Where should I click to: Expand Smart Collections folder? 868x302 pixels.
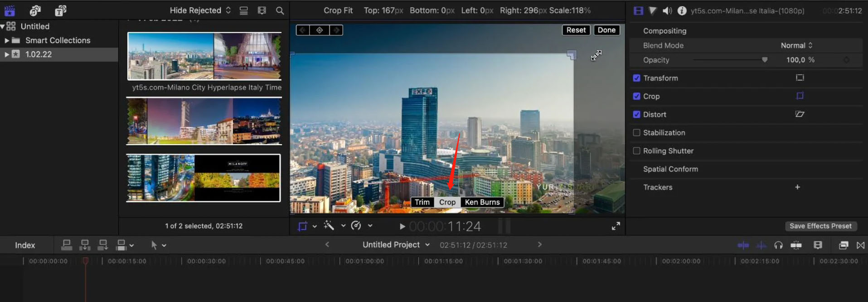pos(7,40)
